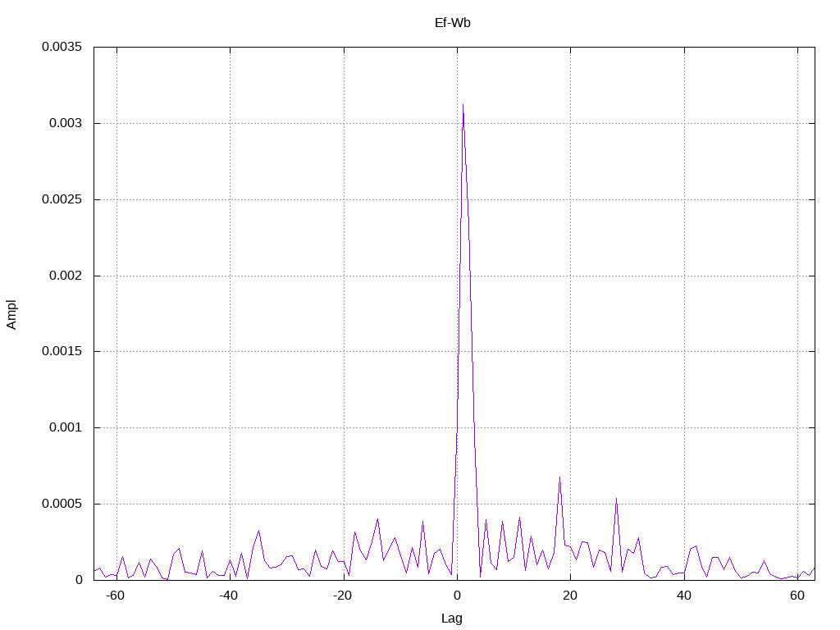Click the y-axis value 0.0025
840x630 pixels.
coord(62,199)
